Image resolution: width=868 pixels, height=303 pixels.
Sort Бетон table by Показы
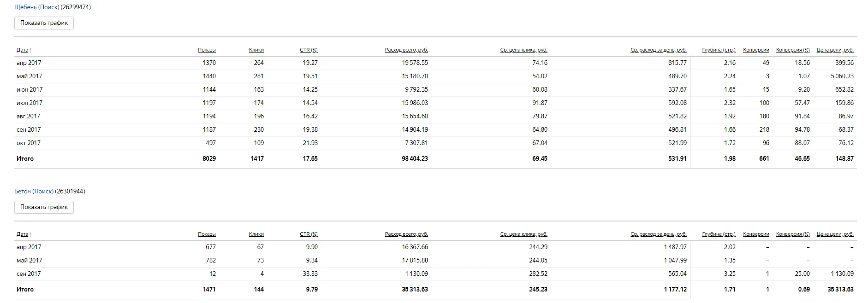point(207,234)
